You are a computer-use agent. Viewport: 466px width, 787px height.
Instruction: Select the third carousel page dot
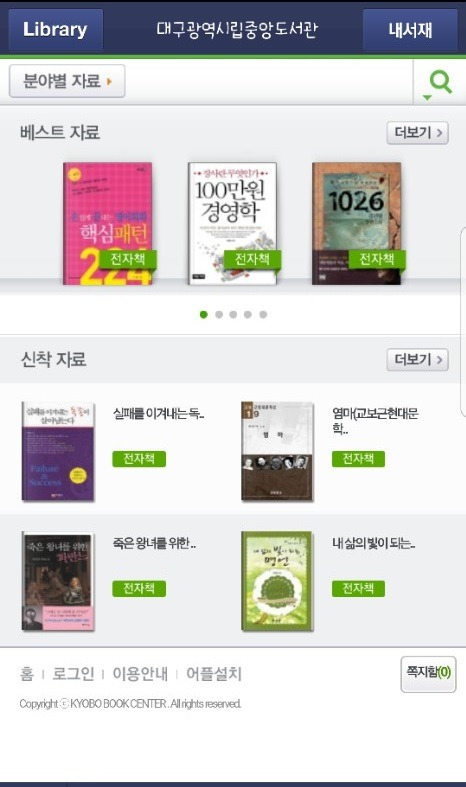pyautogui.click(x=233, y=315)
